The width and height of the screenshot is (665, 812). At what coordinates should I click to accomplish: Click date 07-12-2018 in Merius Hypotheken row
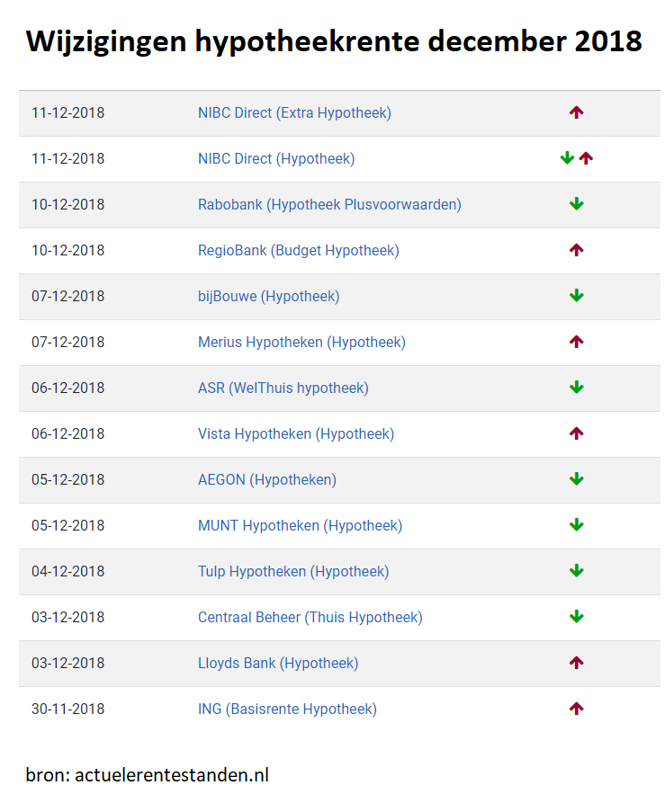pos(67,343)
